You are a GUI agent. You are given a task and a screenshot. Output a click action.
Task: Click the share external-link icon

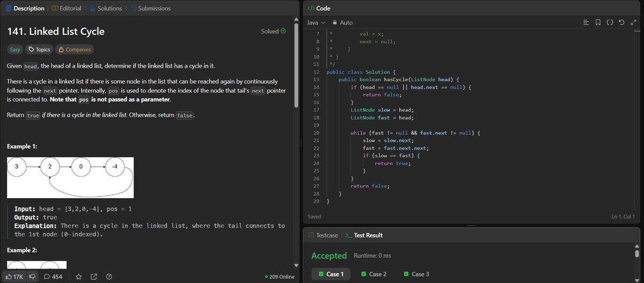coord(94,277)
